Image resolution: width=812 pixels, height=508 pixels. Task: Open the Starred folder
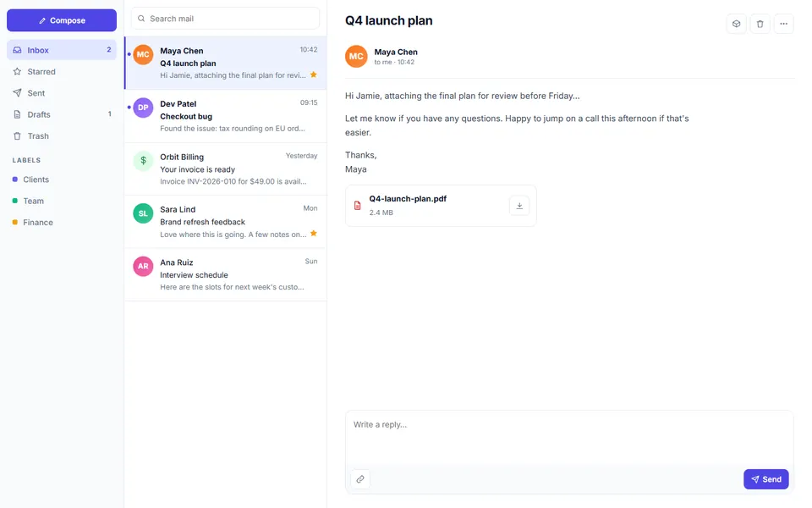(x=62, y=71)
